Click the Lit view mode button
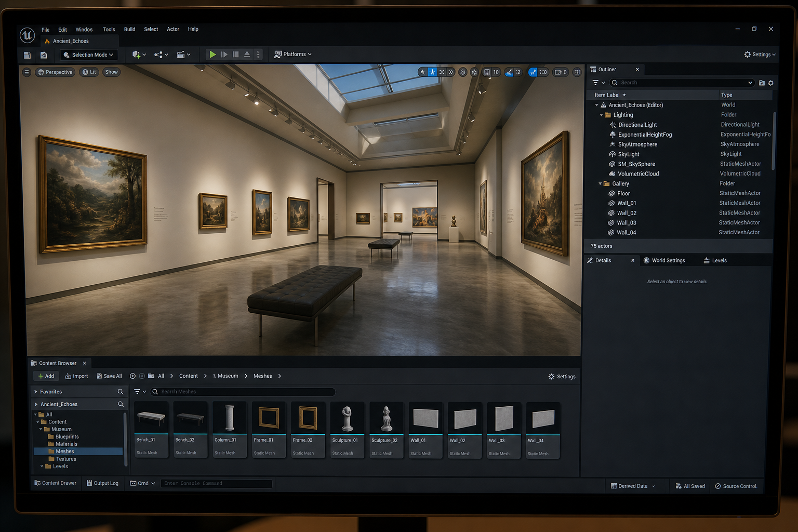The width and height of the screenshot is (798, 532). coord(89,72)
